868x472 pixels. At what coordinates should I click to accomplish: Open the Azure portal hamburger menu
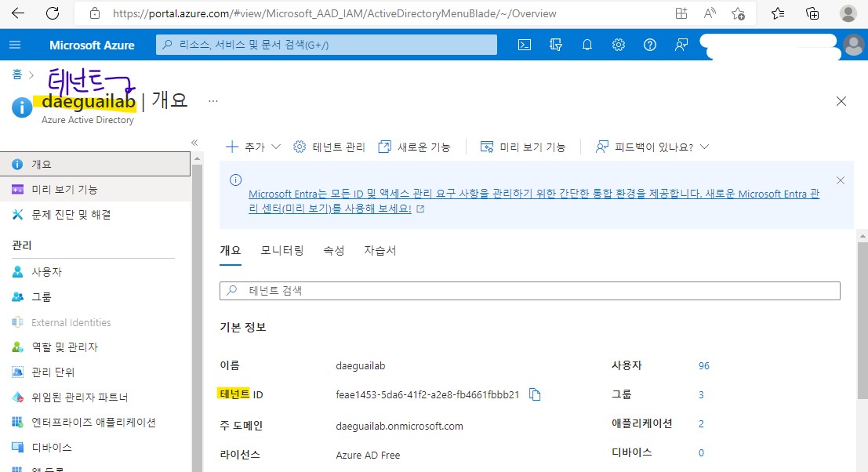[15, 45]
